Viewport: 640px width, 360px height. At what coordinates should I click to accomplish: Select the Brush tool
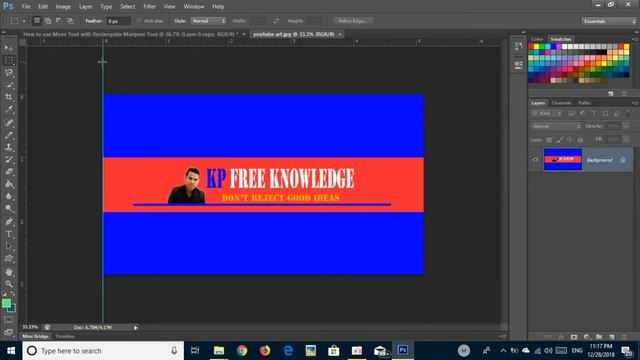coord(9,135)
